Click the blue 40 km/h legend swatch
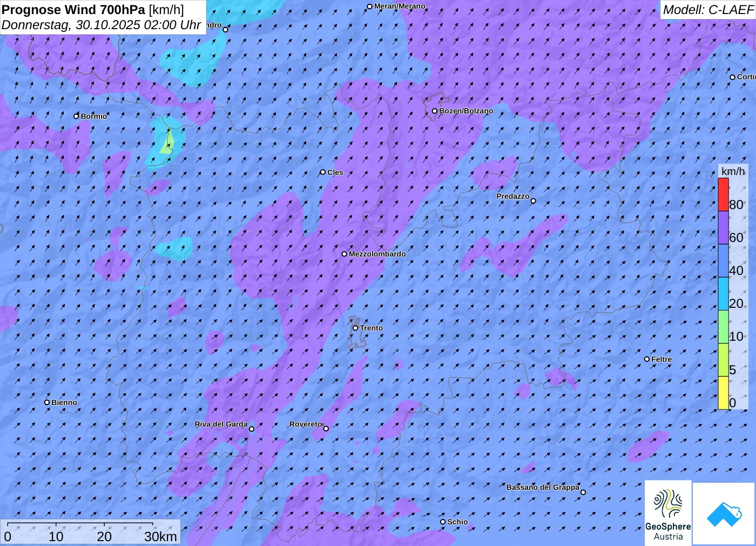Image resolution: width=756 pixels, height=546 pixels. click(723, 261)
